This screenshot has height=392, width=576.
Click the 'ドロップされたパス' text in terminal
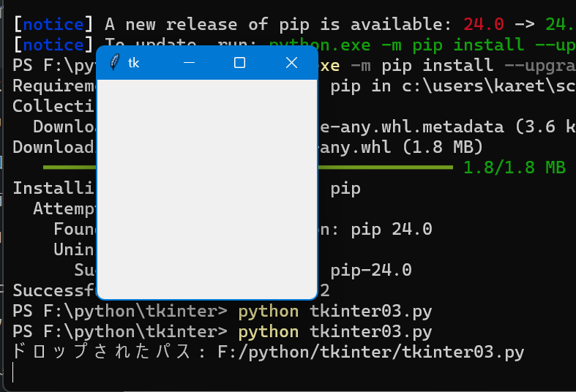click(101, 351)
